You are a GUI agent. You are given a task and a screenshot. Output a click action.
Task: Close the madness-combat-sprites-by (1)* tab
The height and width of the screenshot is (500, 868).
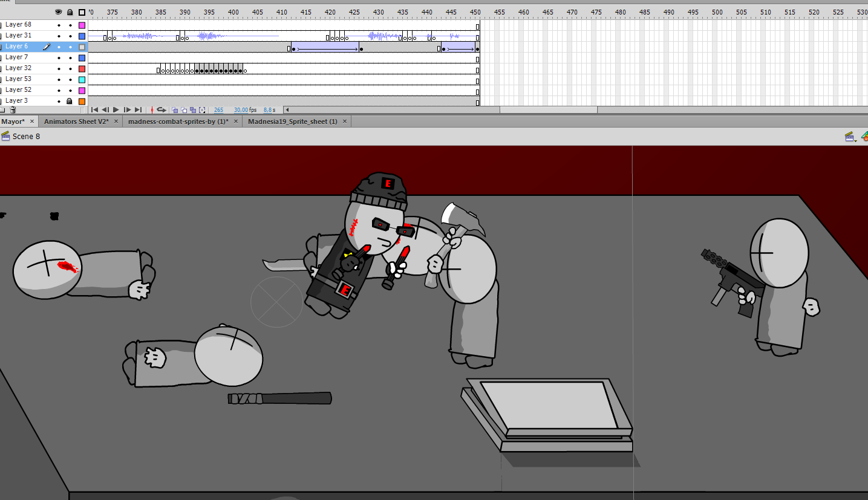(236, 122)
